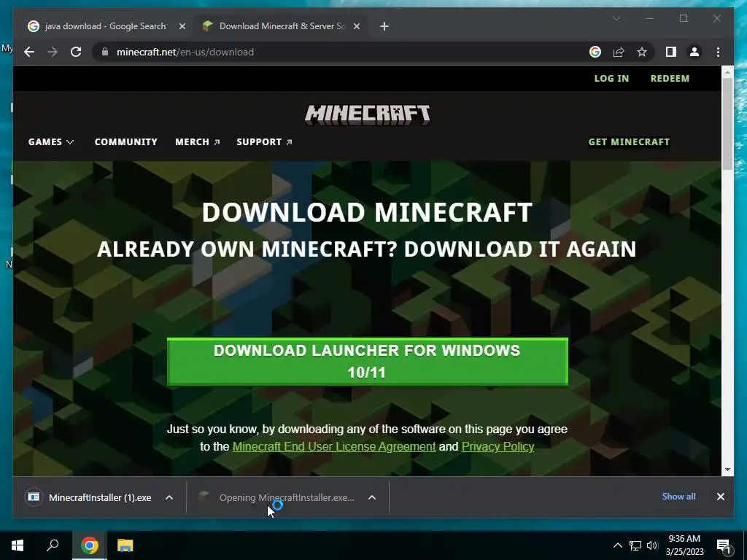Screen dimensions: 747x560
Task: Switch to java download Google Search tab
Action: [105, 26]
